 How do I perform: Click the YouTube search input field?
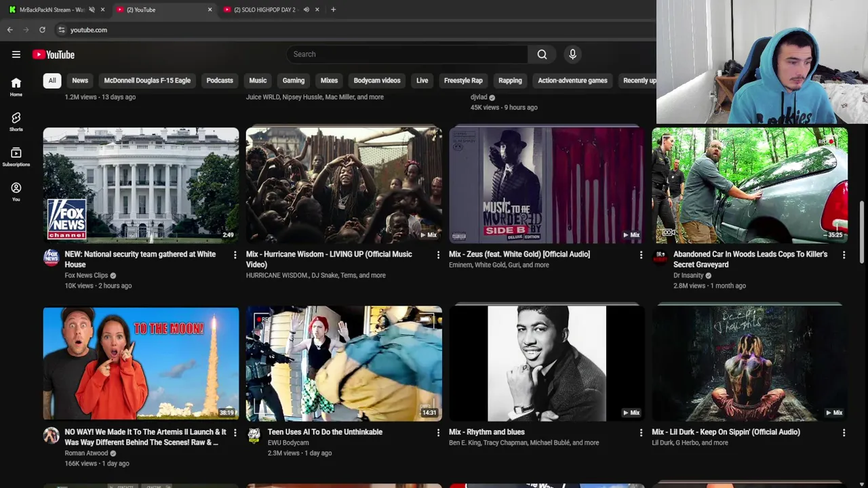(407, 54)
